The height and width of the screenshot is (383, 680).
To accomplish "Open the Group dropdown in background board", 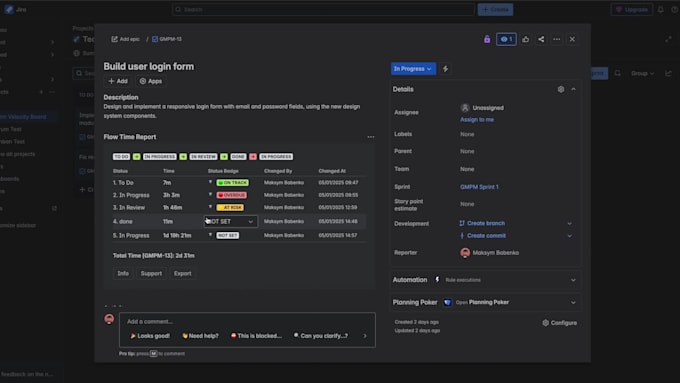I will (x=642, y=74).
